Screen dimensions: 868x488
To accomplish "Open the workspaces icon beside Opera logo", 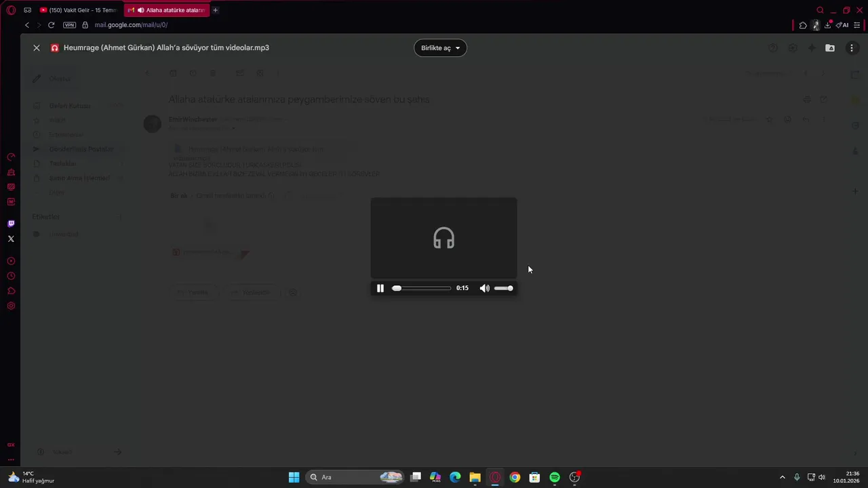I will (x=28, y=10).
